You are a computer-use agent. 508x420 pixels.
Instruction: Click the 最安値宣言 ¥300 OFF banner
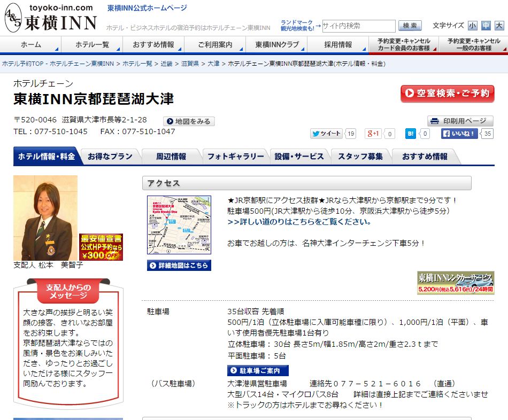101,247
